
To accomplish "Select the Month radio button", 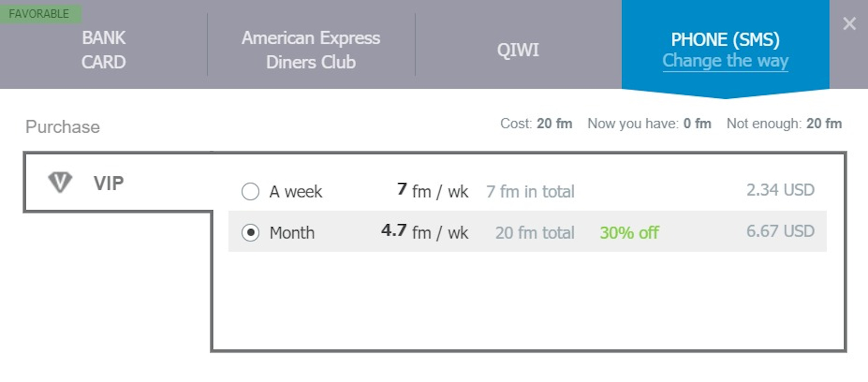I will 250,232.
